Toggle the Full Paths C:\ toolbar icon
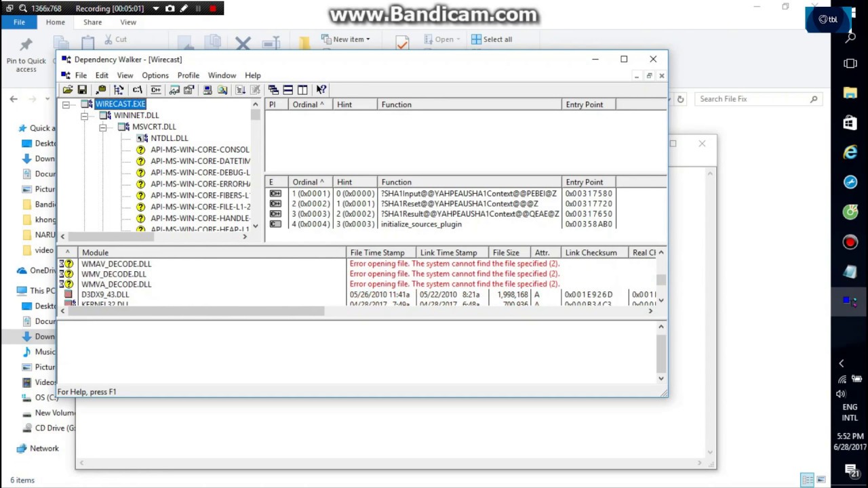The width and height of the screenshot is (868, 488). 138,89
